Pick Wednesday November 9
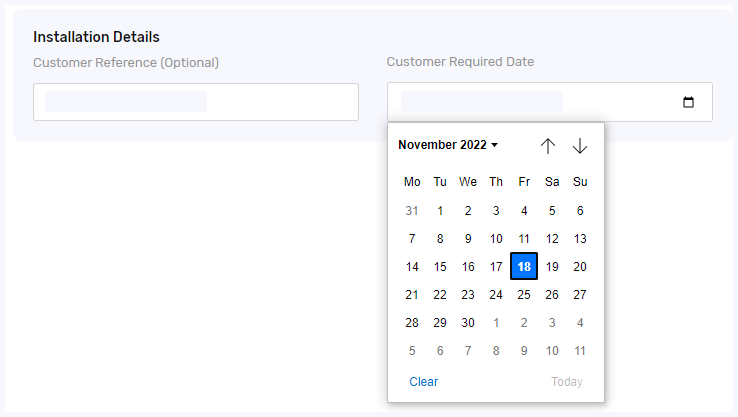Image resolution: width=738 pixels, height=417 pixels. point(468,239)
